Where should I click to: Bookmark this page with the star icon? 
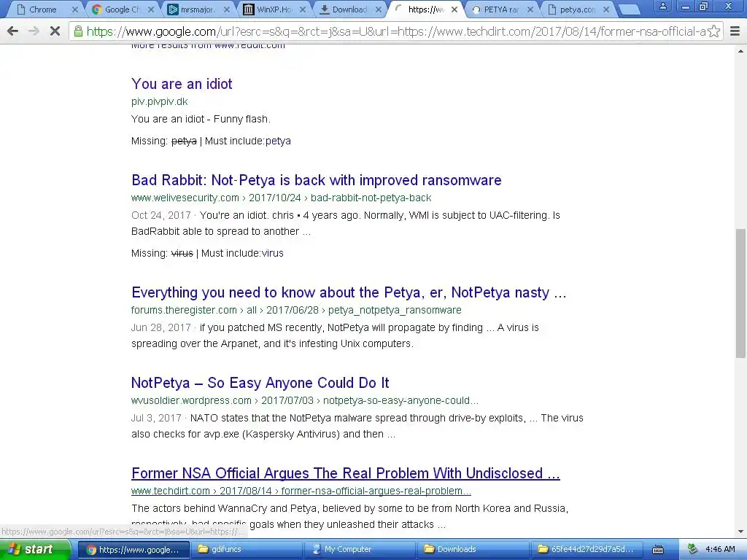(x=713, y=31)
